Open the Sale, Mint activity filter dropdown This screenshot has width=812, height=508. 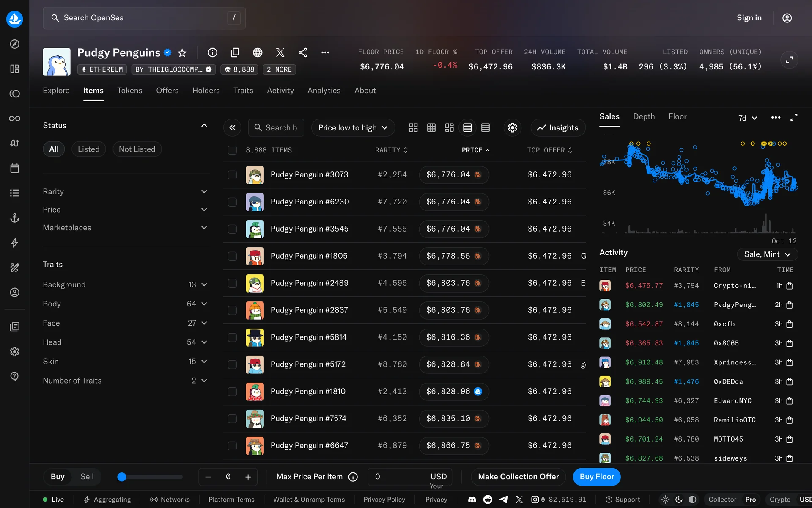pyautogui.click(x=767, y=254)
